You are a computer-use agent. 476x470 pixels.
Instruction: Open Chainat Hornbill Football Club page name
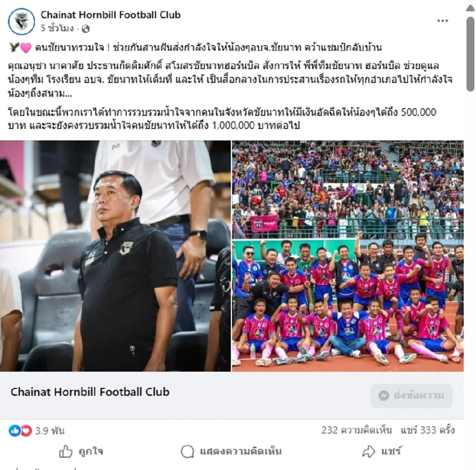click(111, 15)
